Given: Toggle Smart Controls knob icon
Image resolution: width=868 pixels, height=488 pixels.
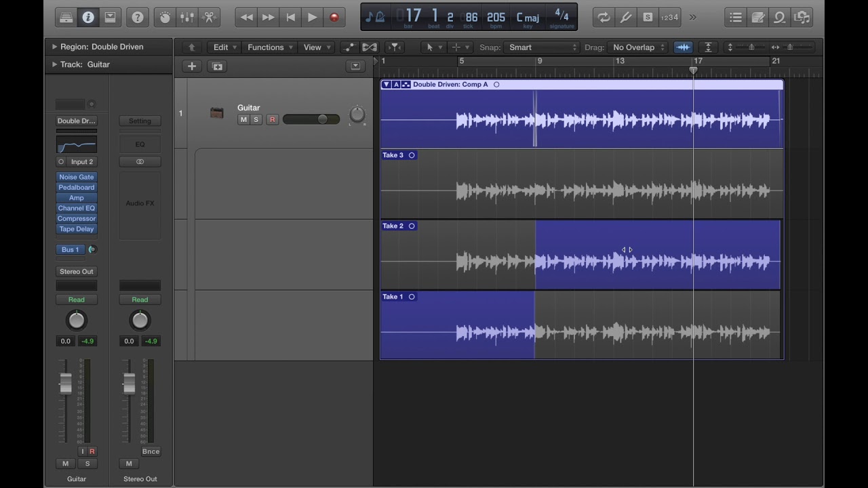Looking at the screenshot, I should click(165, 18).
